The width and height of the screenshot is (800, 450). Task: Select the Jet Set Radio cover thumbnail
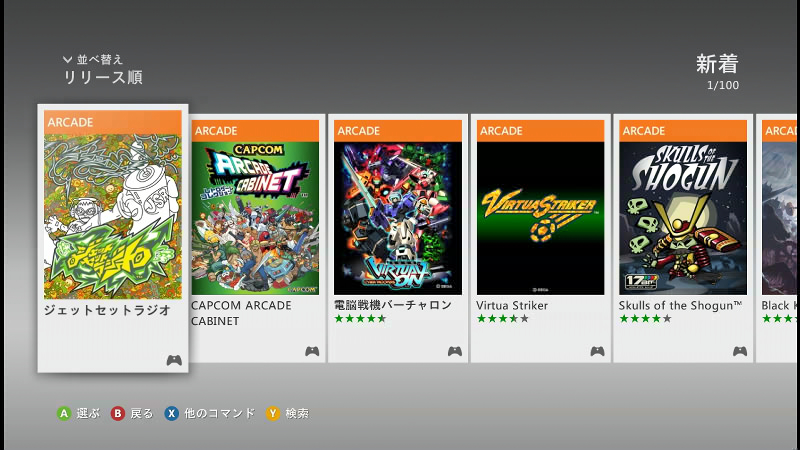pyautogui.click(x=113, y=216)
